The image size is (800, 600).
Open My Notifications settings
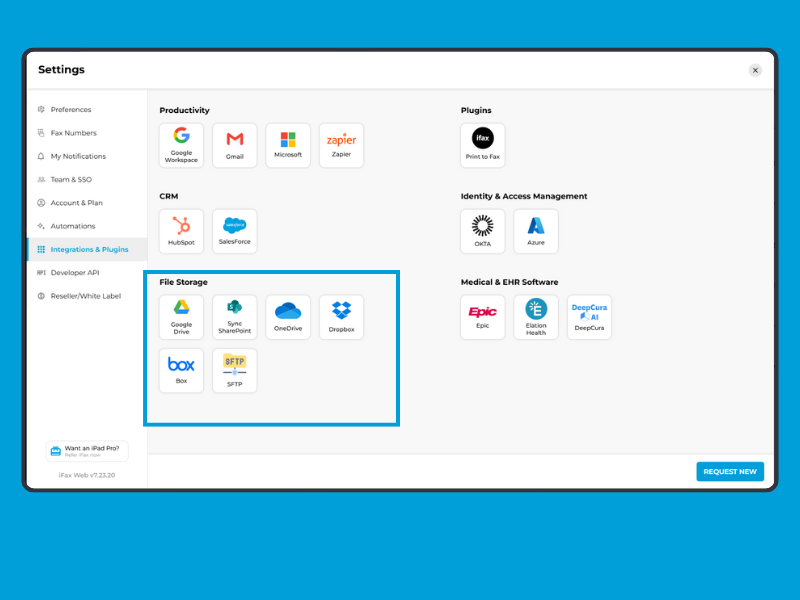tap(87, 156)
